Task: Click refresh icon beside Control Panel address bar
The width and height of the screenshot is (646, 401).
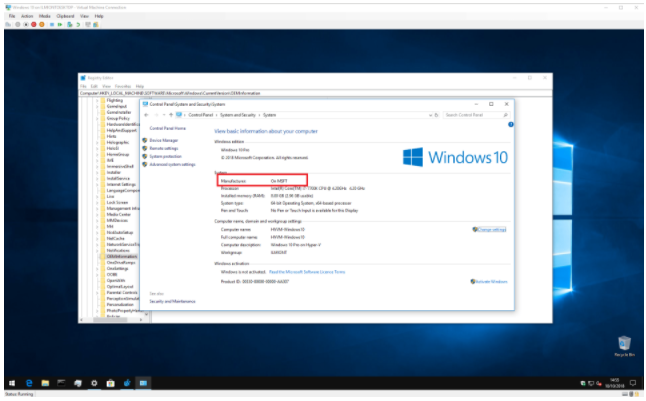Action: 437,115
